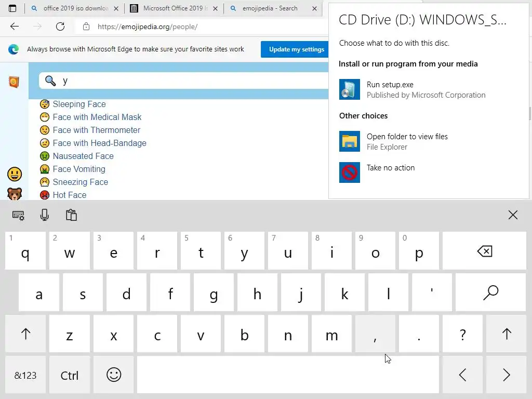Open Face Vomiting link
532x399 pixels.
click(79, 169)
